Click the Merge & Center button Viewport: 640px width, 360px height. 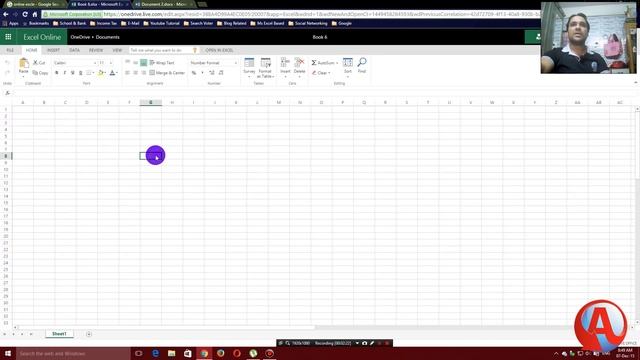point(167,73)
